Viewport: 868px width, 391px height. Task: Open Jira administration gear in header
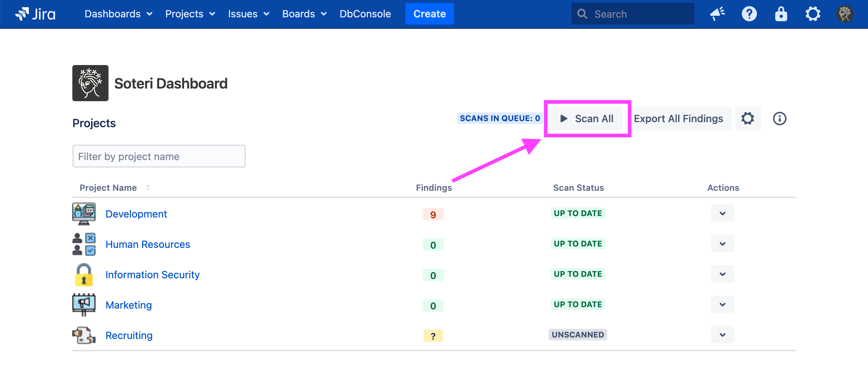[x=813, y=14]
